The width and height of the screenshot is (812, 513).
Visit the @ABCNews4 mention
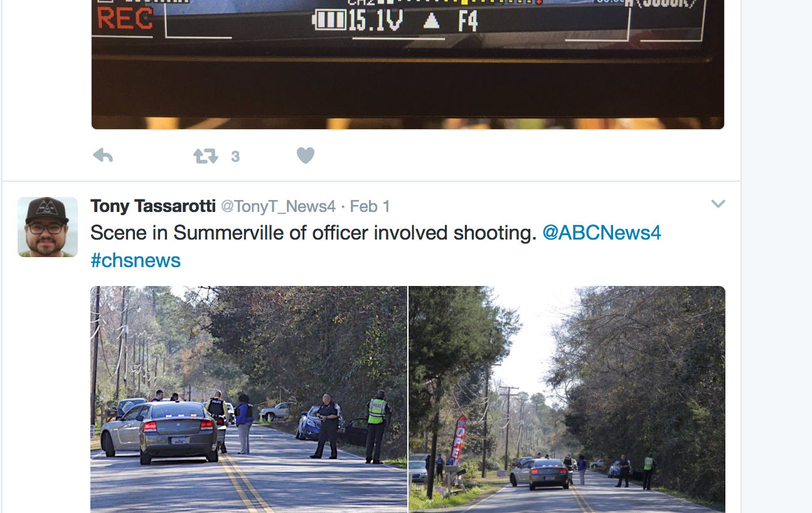click(601, 233)
